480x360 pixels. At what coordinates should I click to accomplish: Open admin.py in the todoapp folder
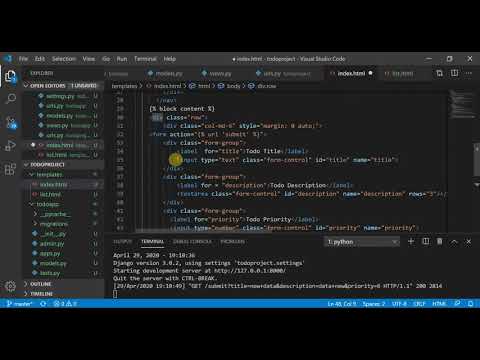point(63,243)
